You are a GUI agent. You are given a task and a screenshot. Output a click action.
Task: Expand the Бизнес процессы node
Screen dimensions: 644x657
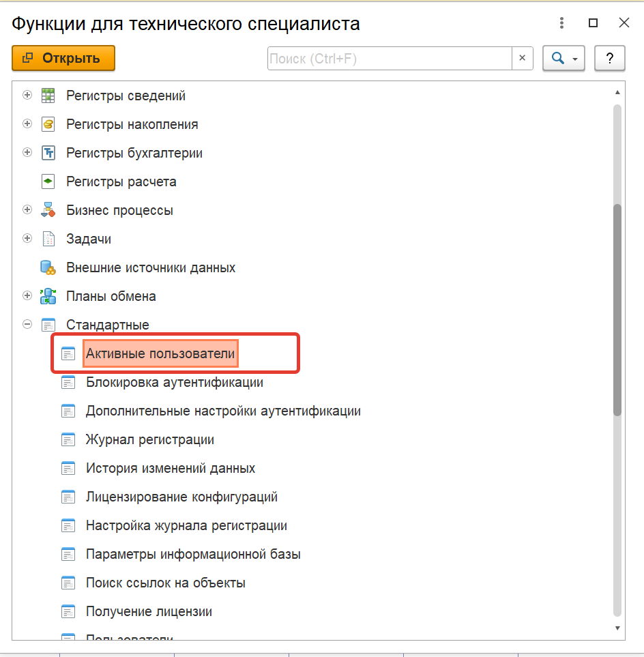[27, 209]
